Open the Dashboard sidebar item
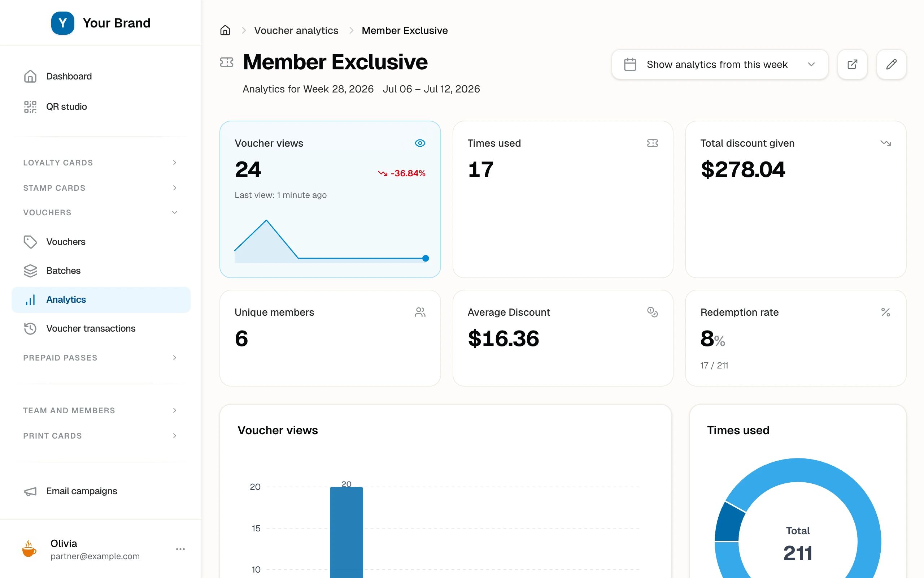The width and height of the screenshot is (924, 578). pos(101,77)
